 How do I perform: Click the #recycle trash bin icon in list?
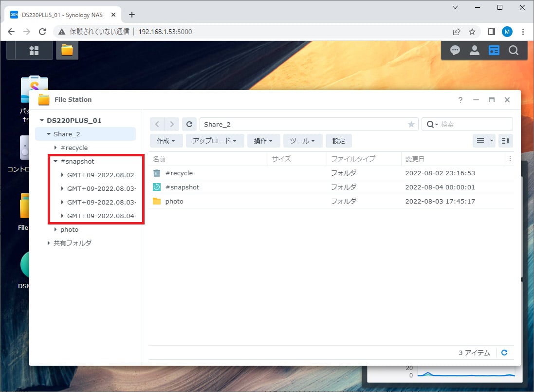coord(157,173)
